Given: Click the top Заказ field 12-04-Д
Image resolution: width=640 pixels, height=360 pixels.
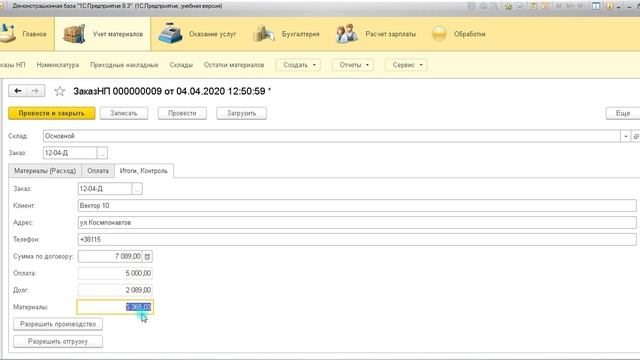Looking at the screenshot, I should click(x=70, y=153).
